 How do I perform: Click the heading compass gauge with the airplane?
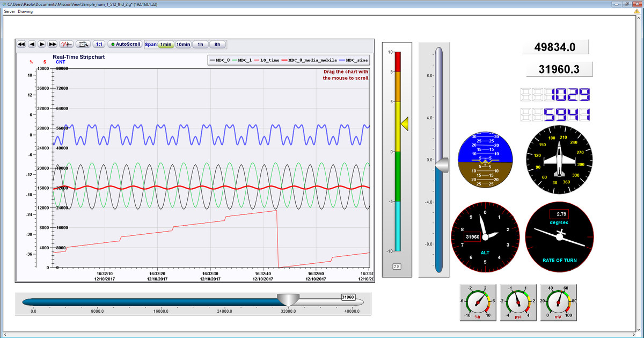559,160
